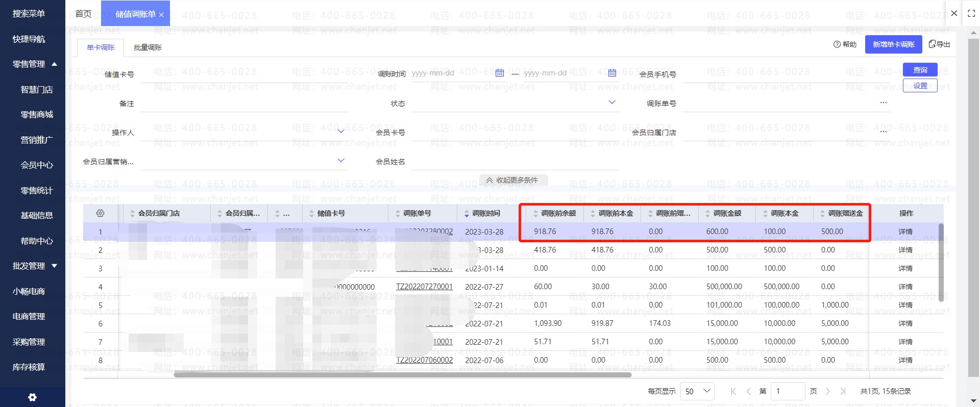Change the 每页显示 page size dropdown
This screenshot has width=980, height=407.
698,391
